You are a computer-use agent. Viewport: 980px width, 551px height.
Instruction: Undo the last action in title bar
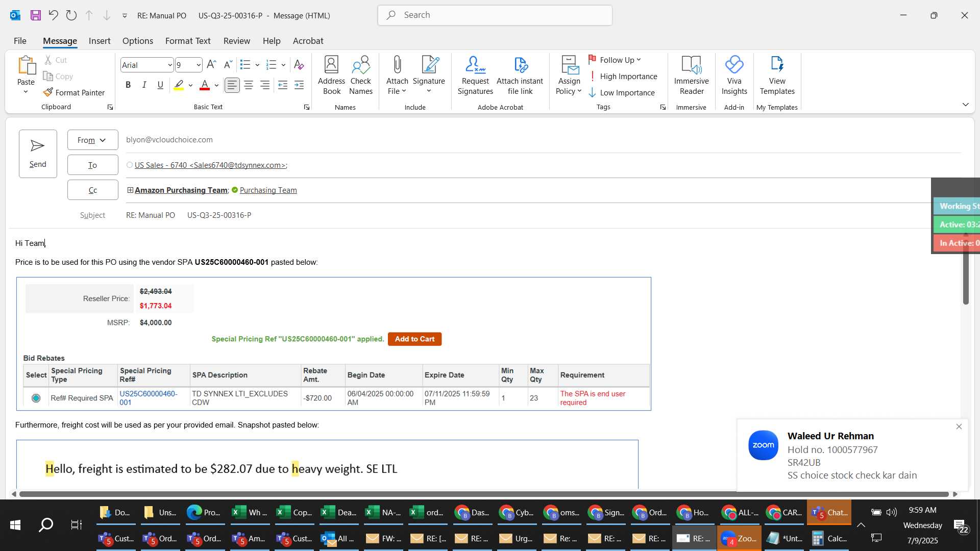(53, 15)
